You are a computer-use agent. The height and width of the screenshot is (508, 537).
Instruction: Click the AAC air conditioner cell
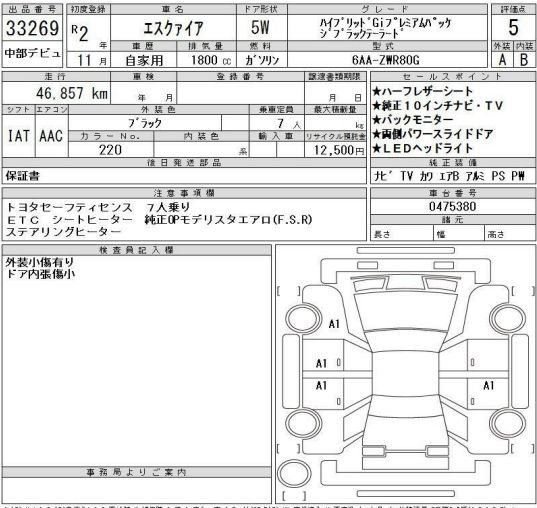pos(51,136)
